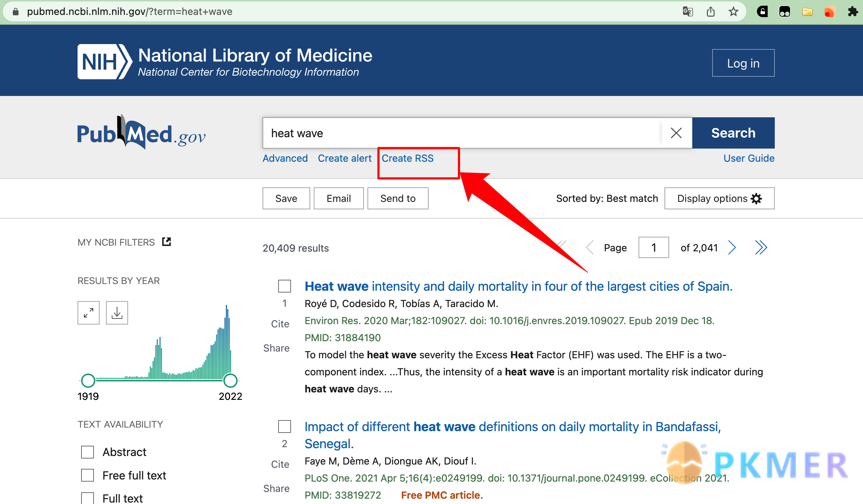The image size is (863, 504).
Task: Click the Create alert link
Action: (x=344, y=158)
